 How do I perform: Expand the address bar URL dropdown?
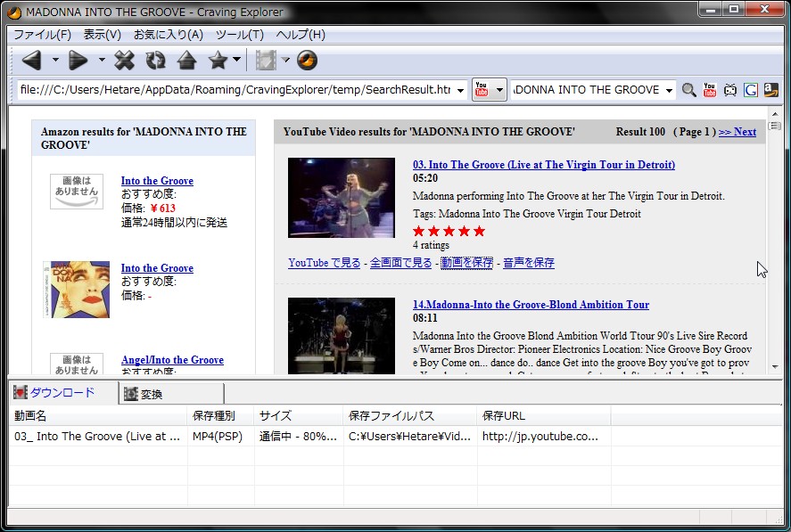point(460,90)
